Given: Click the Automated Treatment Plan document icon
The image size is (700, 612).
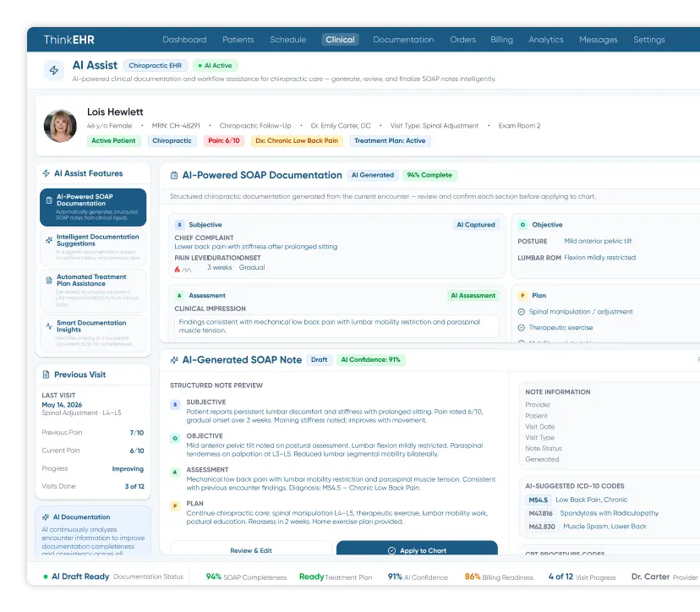Looking at the screenshot, I should point(49,281).
